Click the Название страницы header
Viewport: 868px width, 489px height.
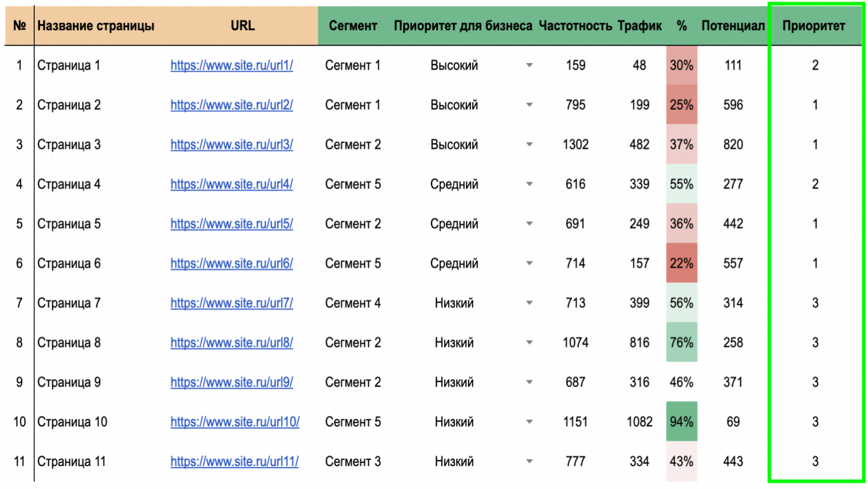click(96, 26)
